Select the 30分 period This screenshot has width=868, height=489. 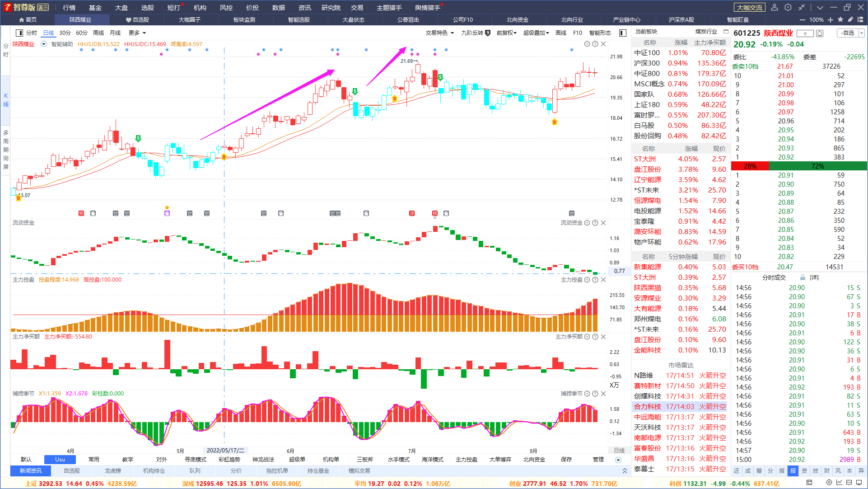[65, 33]
